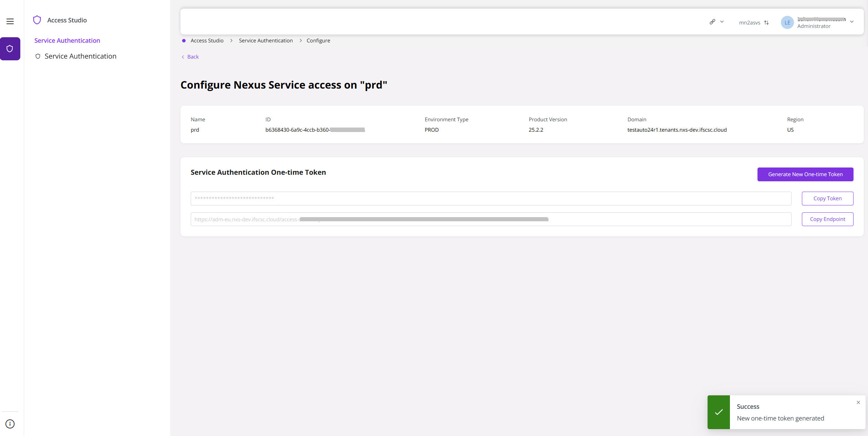Click the link chain icon in header
868x436 pixels.
click(712, 22)
